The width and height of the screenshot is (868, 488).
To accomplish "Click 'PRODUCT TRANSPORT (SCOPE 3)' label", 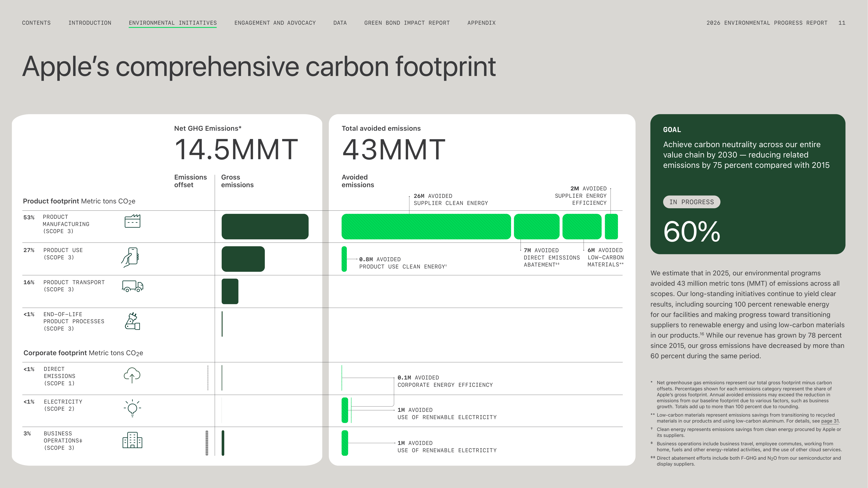I will tap(74, 286).
